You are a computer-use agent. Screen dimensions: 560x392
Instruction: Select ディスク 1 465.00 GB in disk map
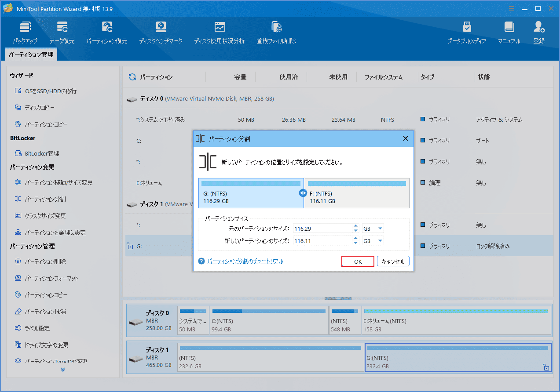click(152, 357)
